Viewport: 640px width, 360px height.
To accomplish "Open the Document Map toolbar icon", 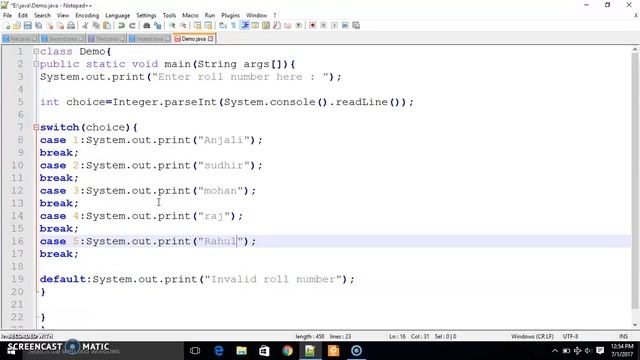I will tap(266, 25).
